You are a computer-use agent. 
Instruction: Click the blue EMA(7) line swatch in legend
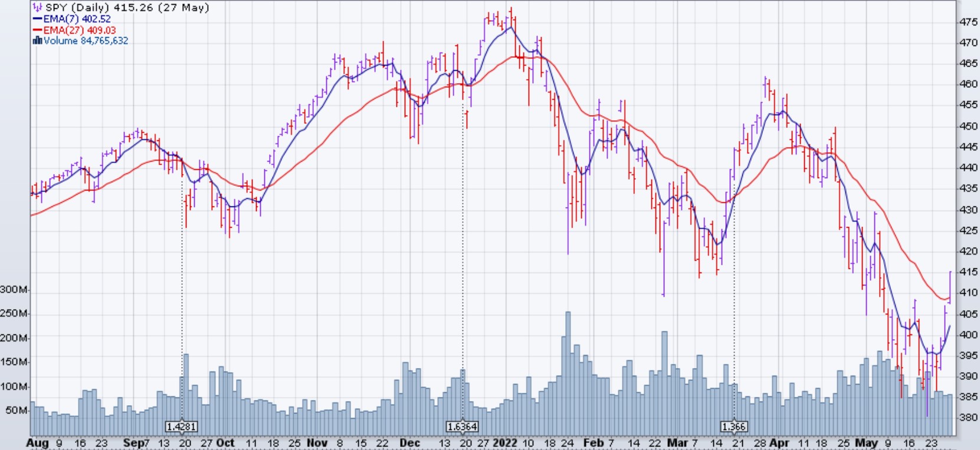[x=37, y=19]
